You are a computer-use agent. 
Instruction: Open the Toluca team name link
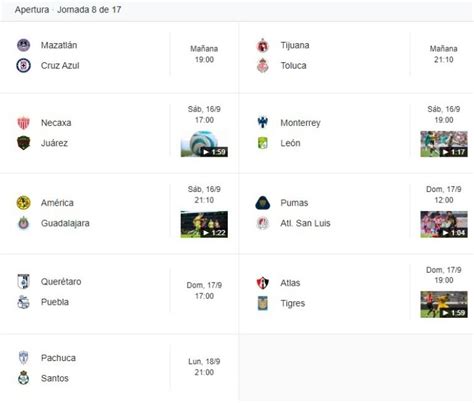coord(293,66)
